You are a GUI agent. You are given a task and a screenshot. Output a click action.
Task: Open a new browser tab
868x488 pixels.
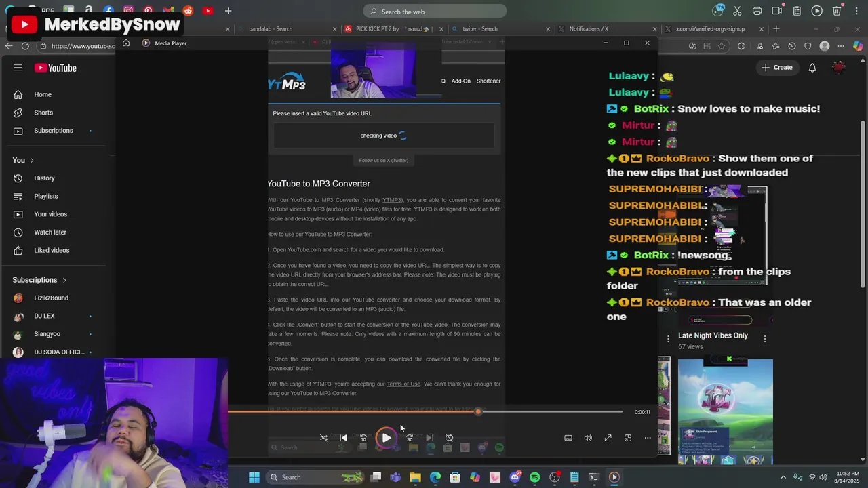[776, 29]
